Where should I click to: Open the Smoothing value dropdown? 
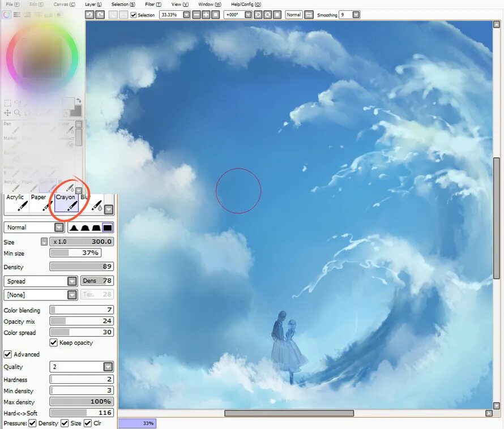click(356, 15)
